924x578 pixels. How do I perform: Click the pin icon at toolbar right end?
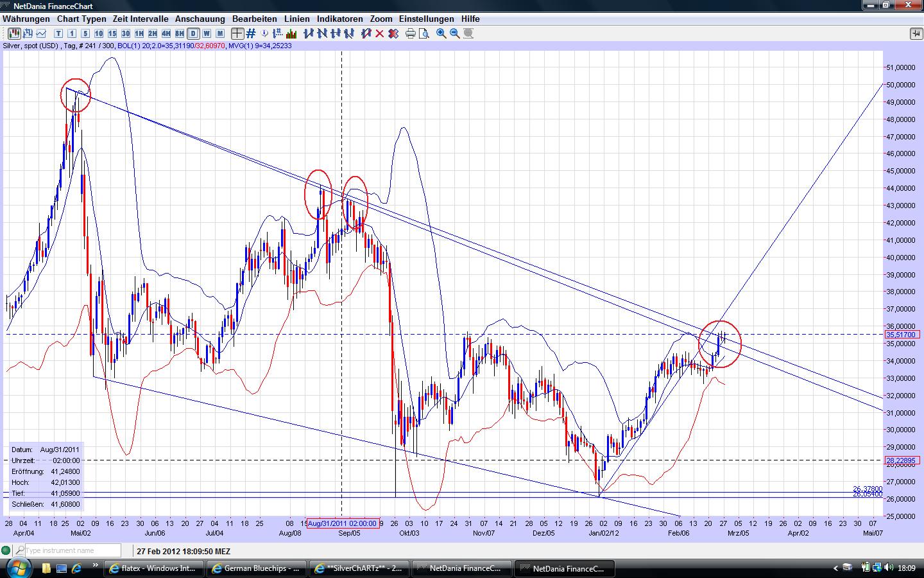915,33
